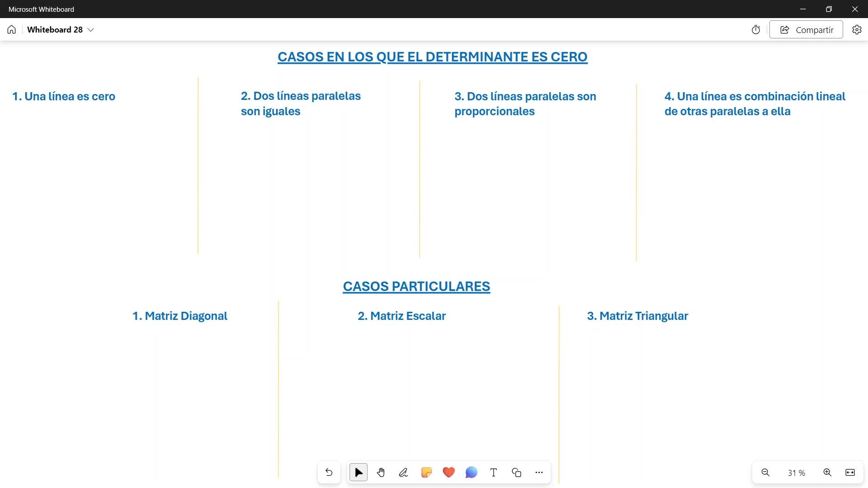Select the CASOS PARTICULARES heading text
This screenshot has height=488, width=868.
(x=416, y=286)
